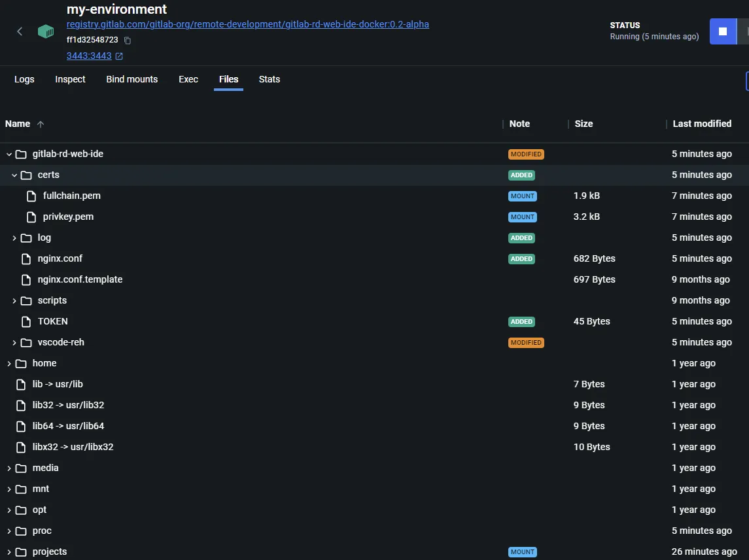This screenshot has width=749, height=560.
Task: Click the scripts folder icon
Action: pyautogui.click(x=26, y=301)
